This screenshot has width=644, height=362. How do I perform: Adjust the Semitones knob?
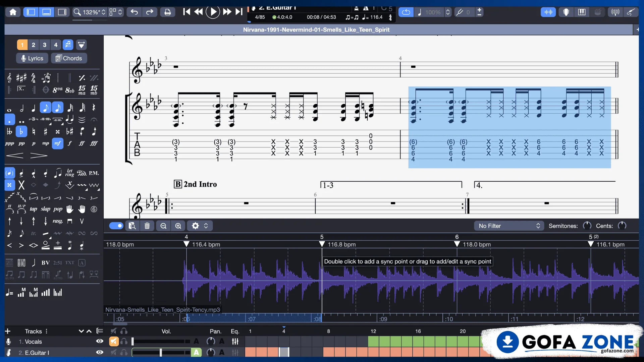pos(587,226)
